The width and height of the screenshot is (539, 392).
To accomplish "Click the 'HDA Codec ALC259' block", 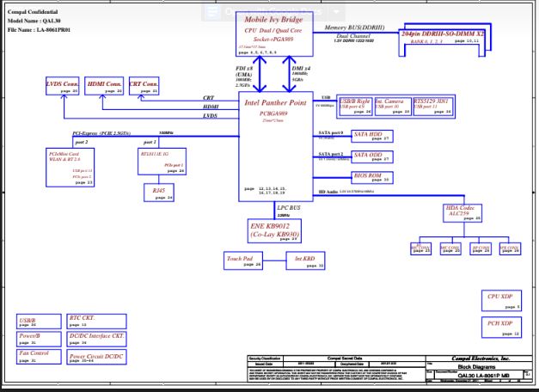I will [462, 213].
